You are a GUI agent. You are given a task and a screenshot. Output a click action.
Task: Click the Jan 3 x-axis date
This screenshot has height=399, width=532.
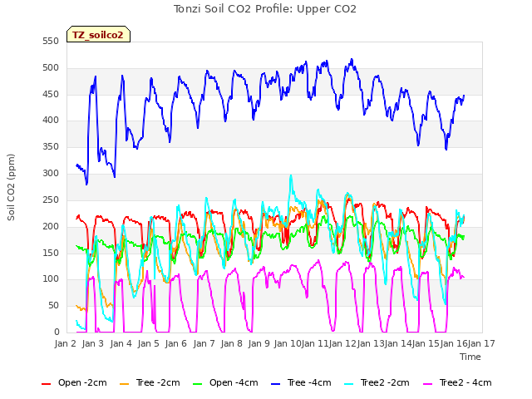[93, 343]
